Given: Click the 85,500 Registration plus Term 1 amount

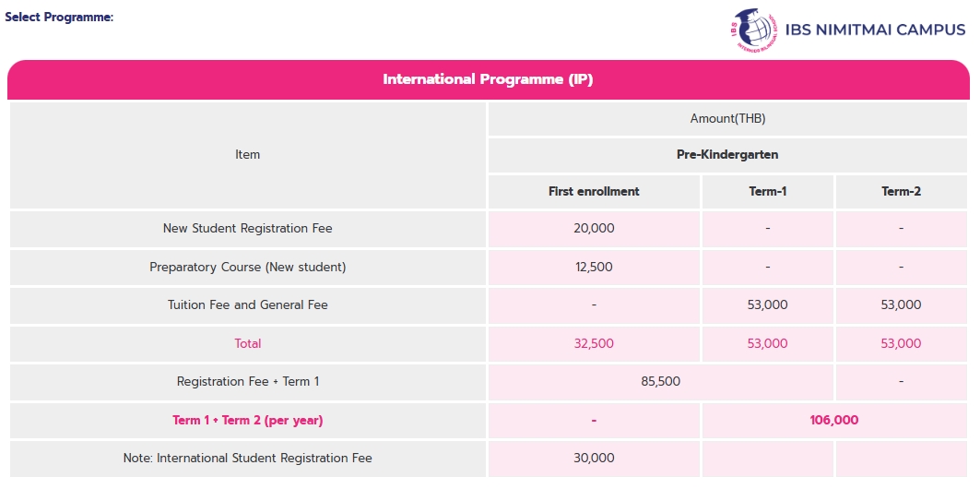Looking at the screenshot, I should click(x=660, y=381).
